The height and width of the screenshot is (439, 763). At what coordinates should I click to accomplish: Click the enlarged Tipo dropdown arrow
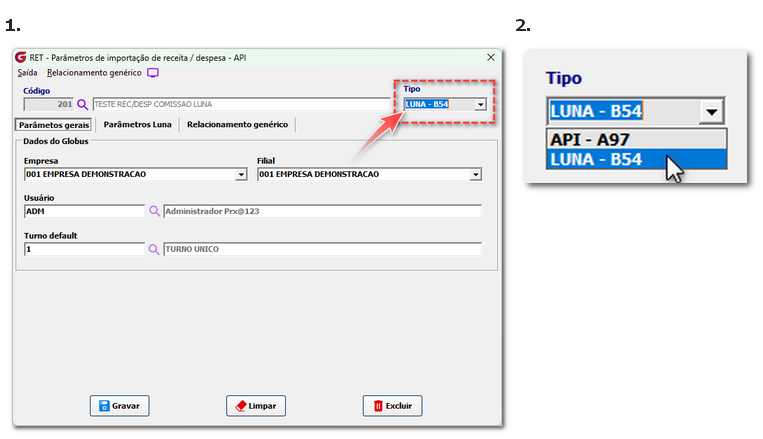click(711, 111)
